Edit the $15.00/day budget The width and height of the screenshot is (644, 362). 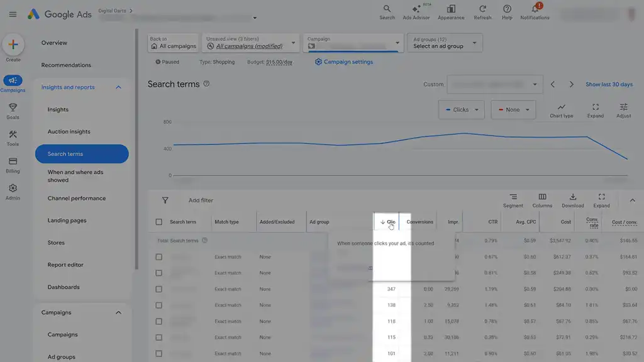(x=279, y=62)
